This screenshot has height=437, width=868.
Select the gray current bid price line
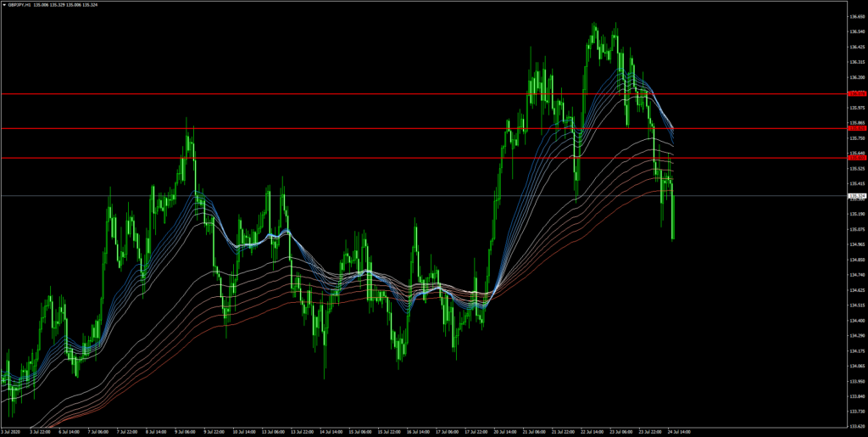coord(339,196)
